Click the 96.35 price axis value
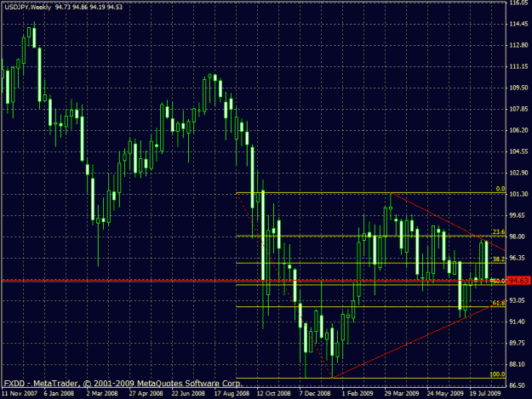 click(518, 258)
